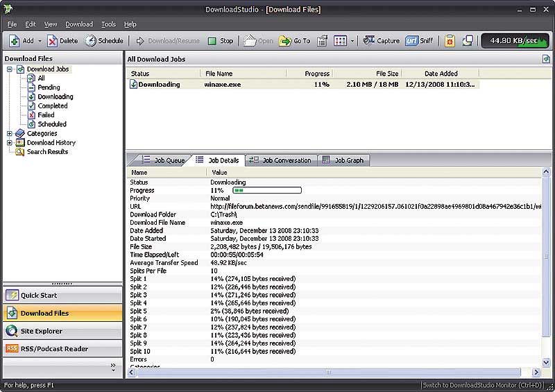Screen dimensions: 555x392
Task: Start the Capture tool
Action: coord(381,41)
